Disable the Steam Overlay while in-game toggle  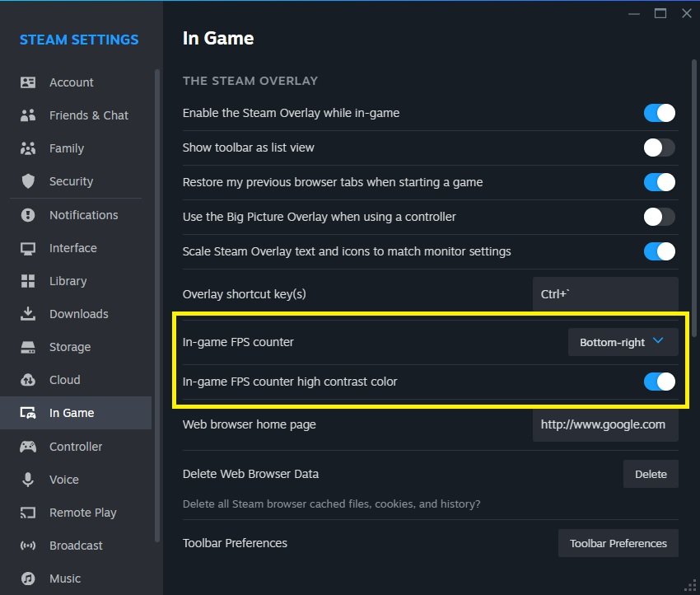tap(659, 113)
